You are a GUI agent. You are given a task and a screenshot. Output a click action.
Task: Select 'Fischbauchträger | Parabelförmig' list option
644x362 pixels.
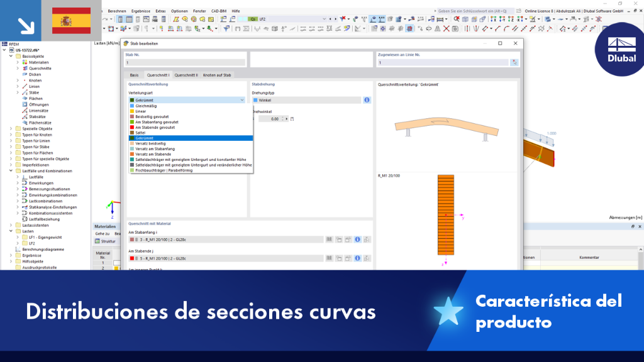point(164,170)
